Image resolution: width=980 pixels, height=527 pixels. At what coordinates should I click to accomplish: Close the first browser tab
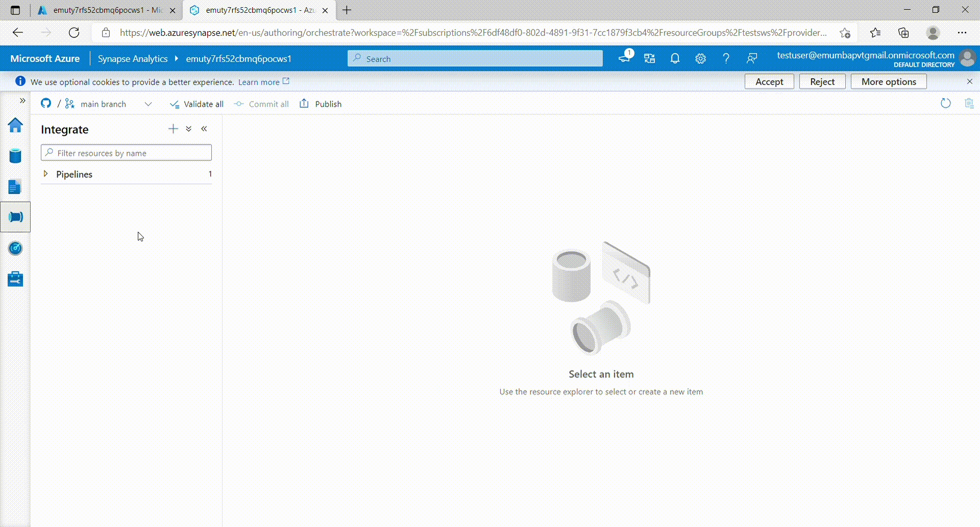coord(173,10)
